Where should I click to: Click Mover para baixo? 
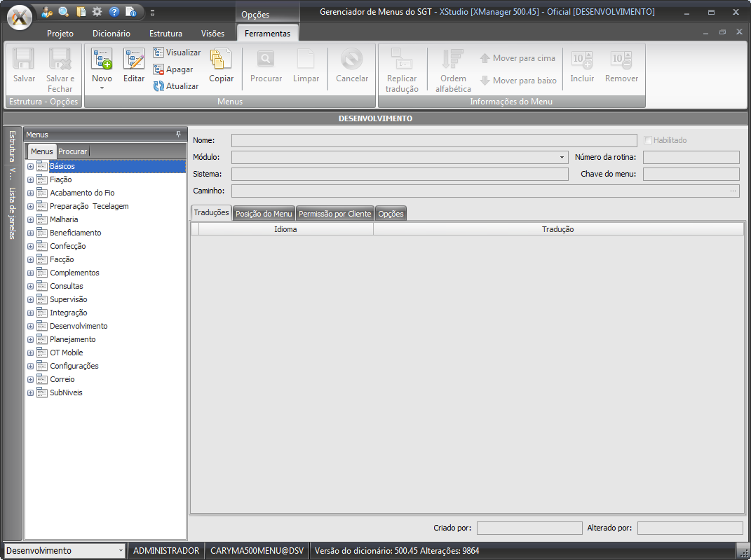coord(518,81)
